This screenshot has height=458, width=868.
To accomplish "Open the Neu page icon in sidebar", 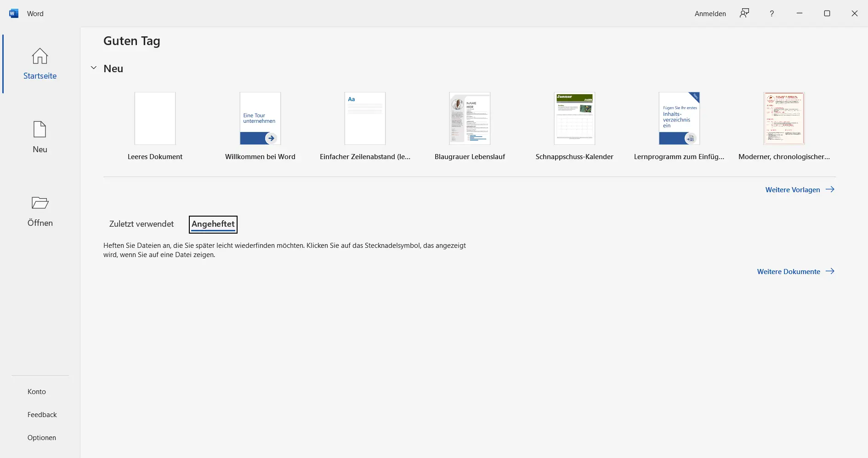I will (x=40, y=130).
